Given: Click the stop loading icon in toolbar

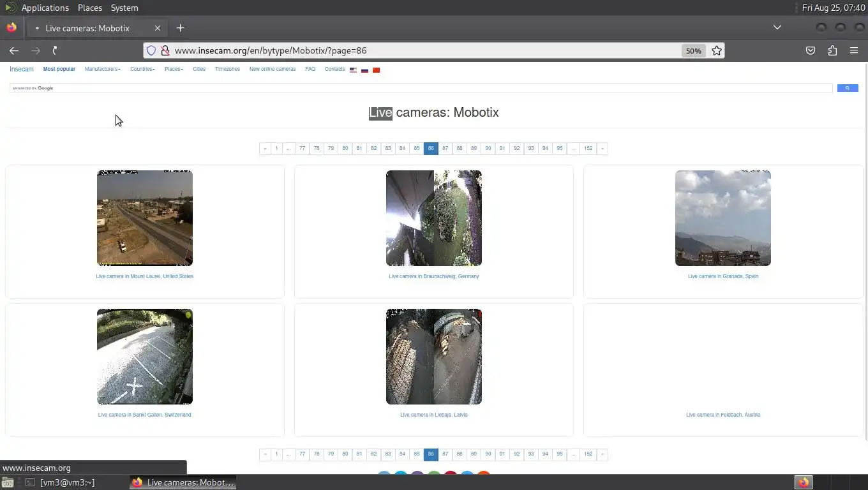Looking at the screenshot, I should pos(56,50).
